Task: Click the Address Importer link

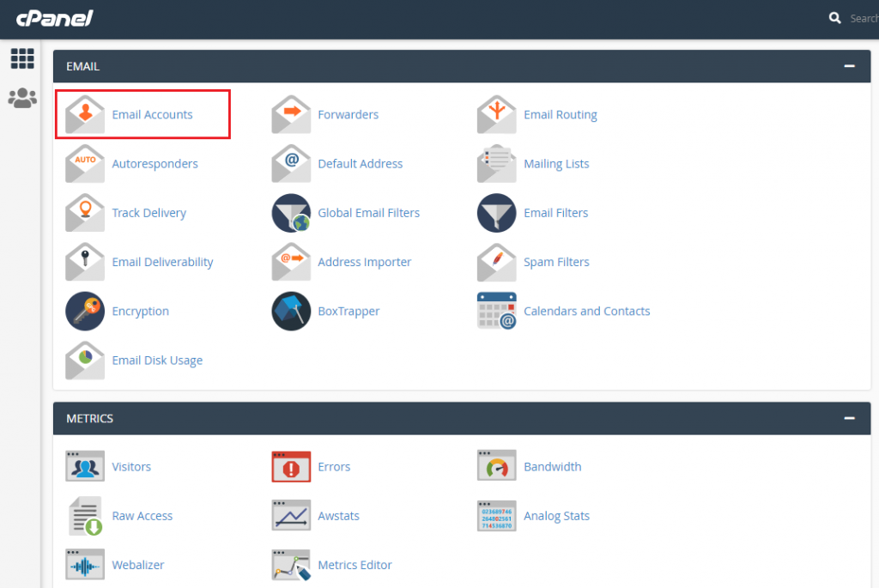Action: 364,263
